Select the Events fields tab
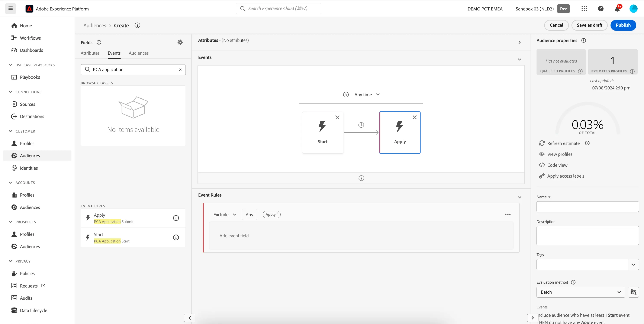The height and width of the screenshot is (324, 644). 114,53
